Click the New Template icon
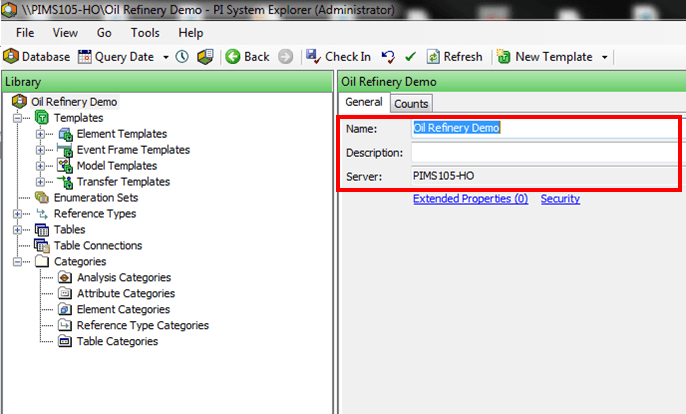The width and height of the screenshot is (686, 414). (504, 56)
